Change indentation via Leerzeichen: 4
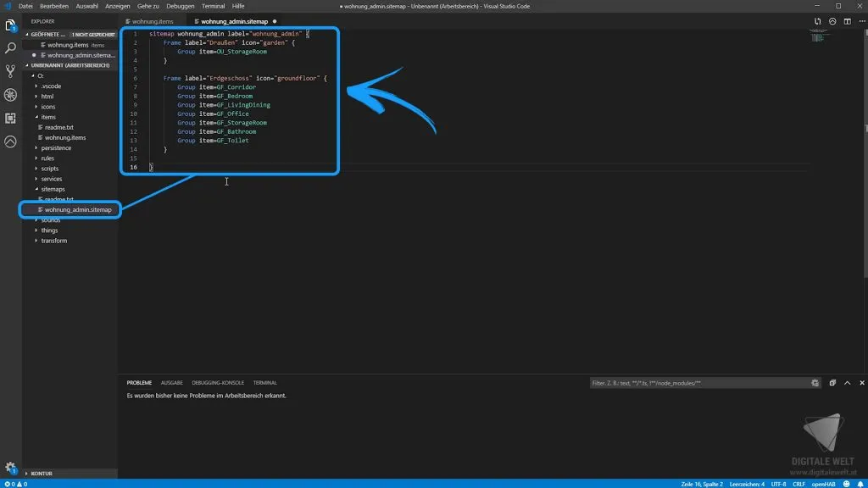 (x=747, y=484)
